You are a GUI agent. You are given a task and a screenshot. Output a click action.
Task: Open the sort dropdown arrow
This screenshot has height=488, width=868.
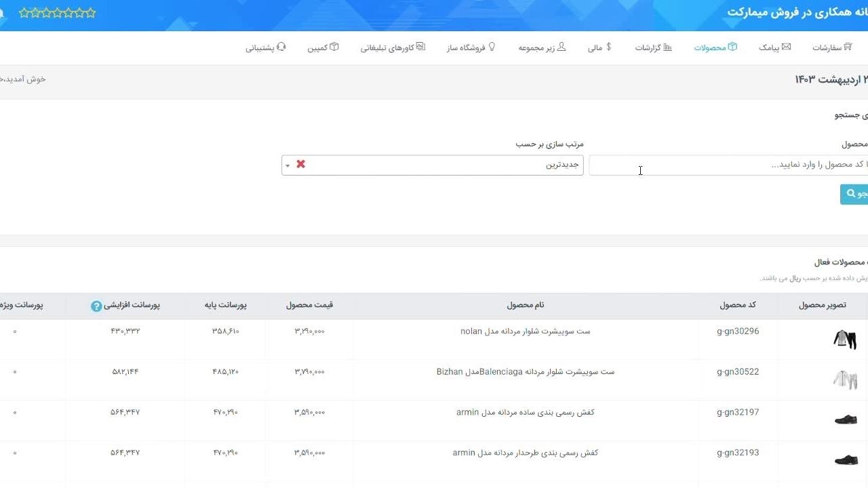[288, 165]
